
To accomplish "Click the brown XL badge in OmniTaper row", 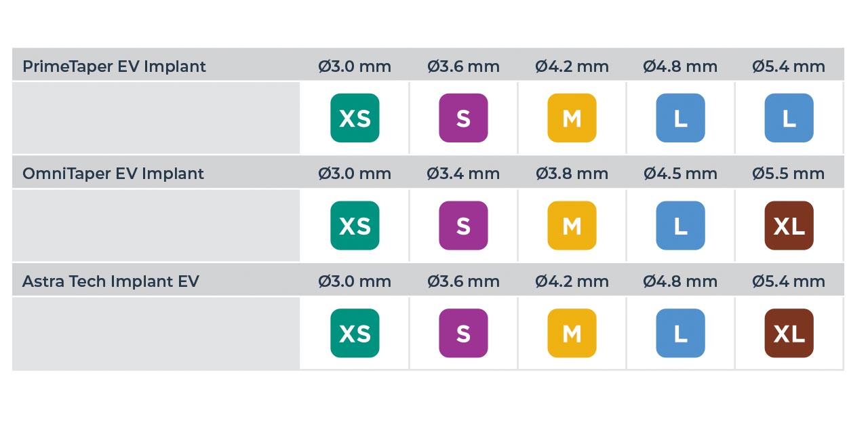I will (x=789, y=226).
